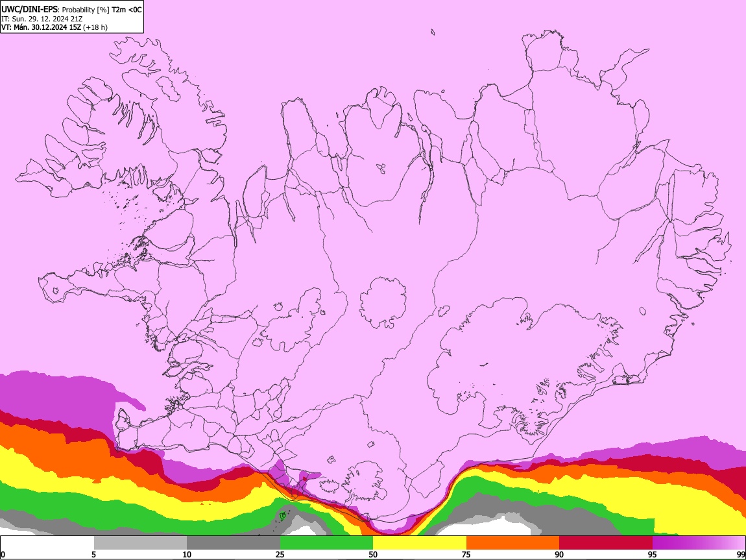Viewport: 746px width, 560px height.
Task: Click the legend tick label '50'
Action: coord(373,554)
